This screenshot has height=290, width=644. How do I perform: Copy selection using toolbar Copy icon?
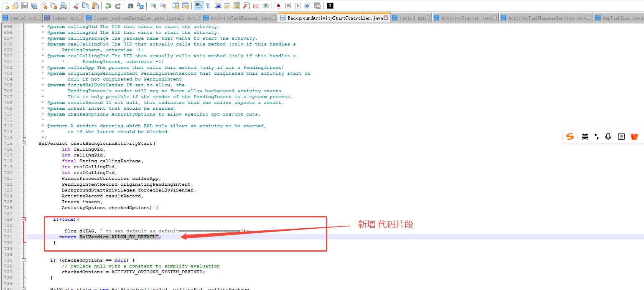click(x=85, y=6)
